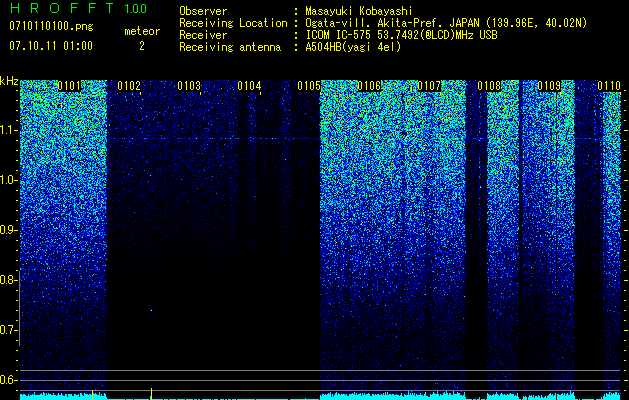Viewport: 629px width, 400px height.
Task: Click the receiver ICOM IC-575 line
Action: tap(401, 35)
